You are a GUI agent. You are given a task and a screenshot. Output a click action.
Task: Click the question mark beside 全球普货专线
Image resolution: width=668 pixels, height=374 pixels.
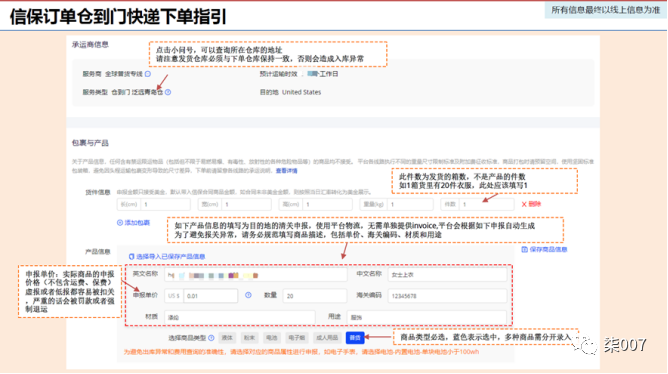pos(148,74)
